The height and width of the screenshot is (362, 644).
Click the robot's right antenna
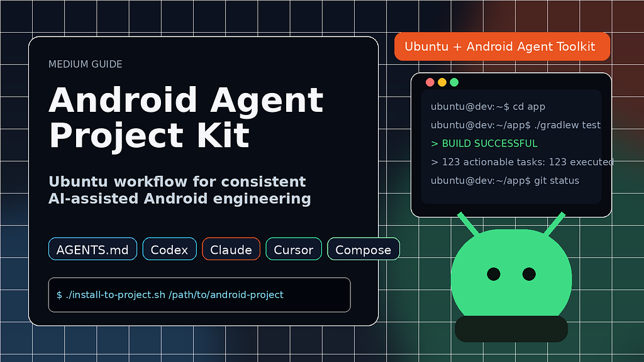coord(555,224)
